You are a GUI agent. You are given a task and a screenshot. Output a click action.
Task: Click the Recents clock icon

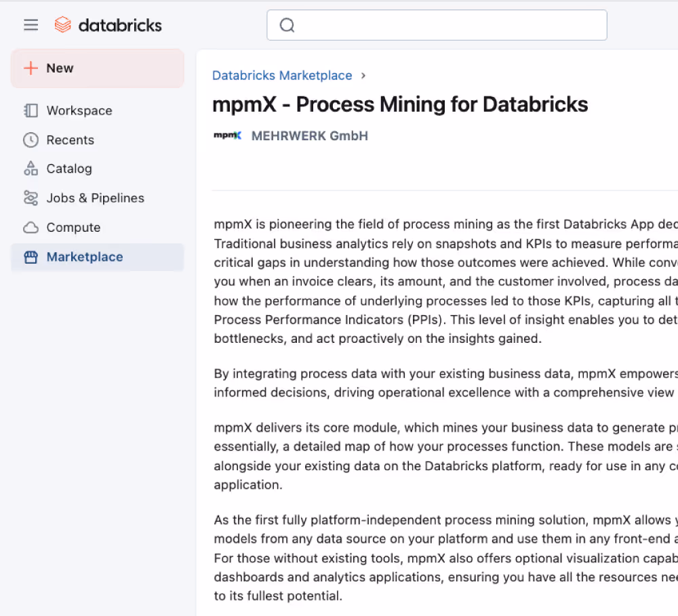click(31, 140)
